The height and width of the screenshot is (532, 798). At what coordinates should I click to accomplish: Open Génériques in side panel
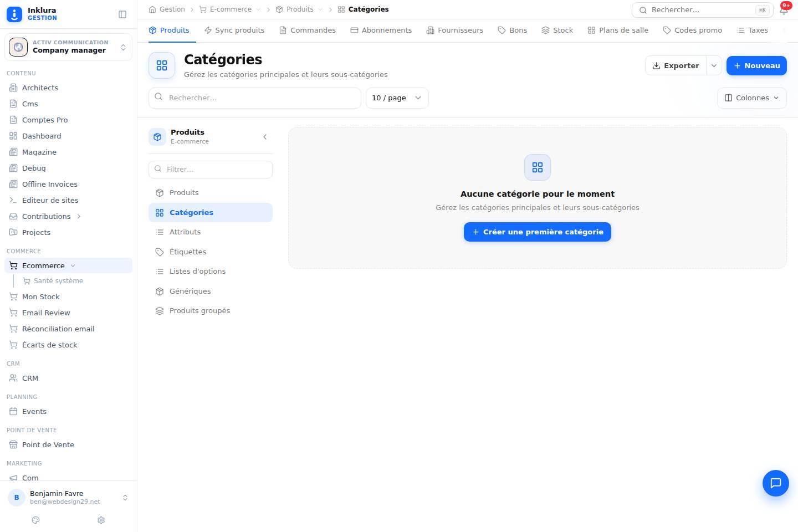tap(211, 291)
